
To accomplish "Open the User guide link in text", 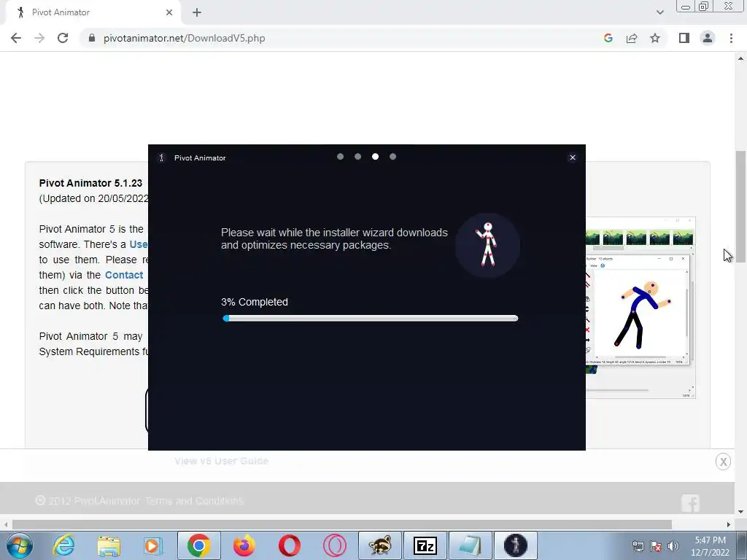I will (x=138, y=244).
